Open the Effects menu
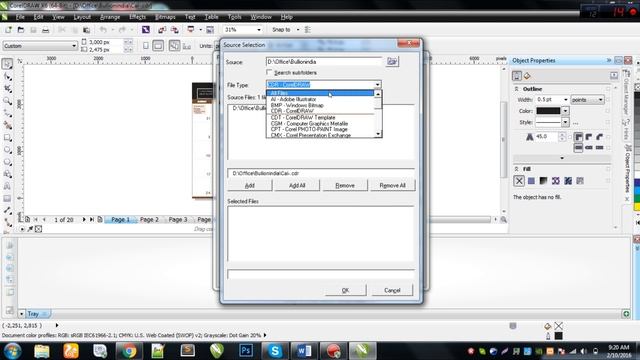The image size is (640, 360). (138, 17)
